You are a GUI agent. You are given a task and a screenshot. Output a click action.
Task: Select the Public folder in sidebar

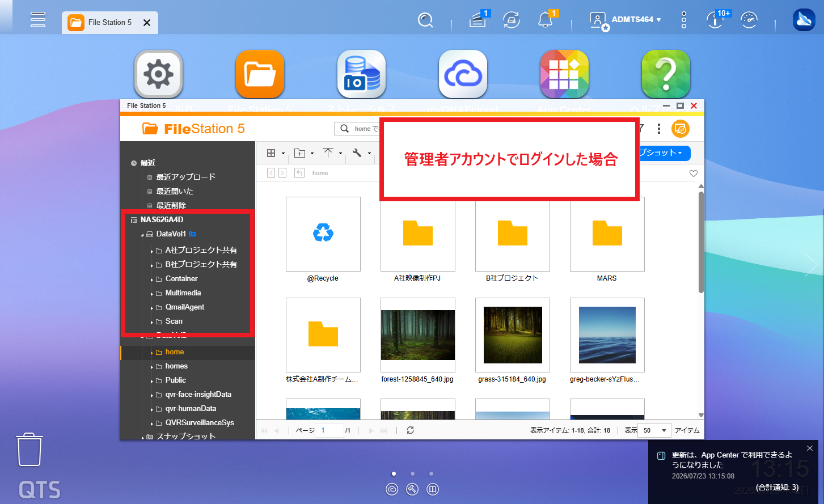(x=175, y=380)
